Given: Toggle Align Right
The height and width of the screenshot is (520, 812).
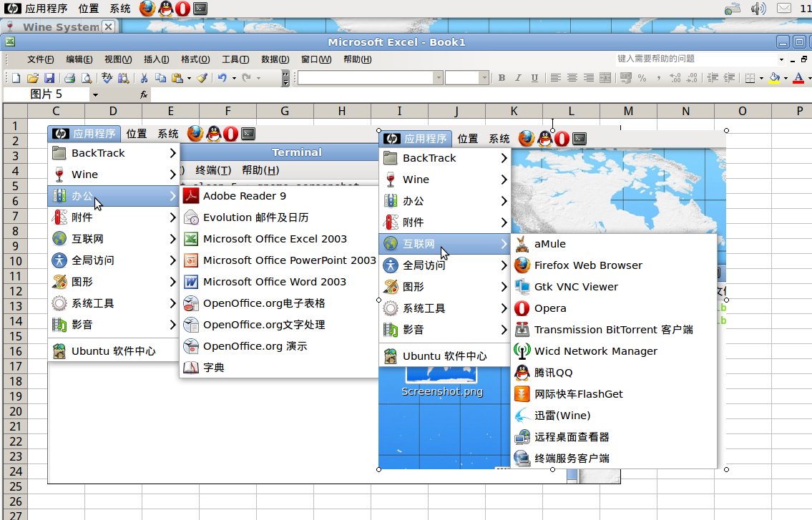Looking at the screenshot, I should (588, 78).
